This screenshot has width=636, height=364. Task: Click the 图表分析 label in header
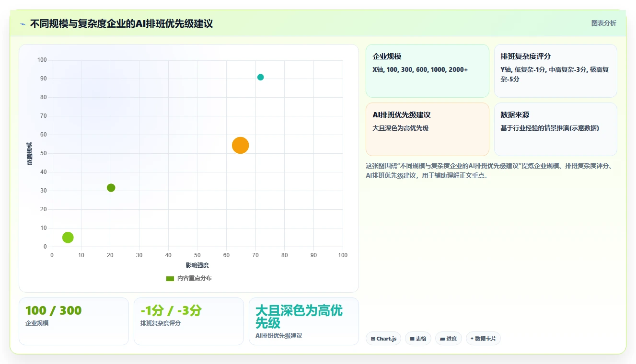pyautogui.click(x=603, y=23)
